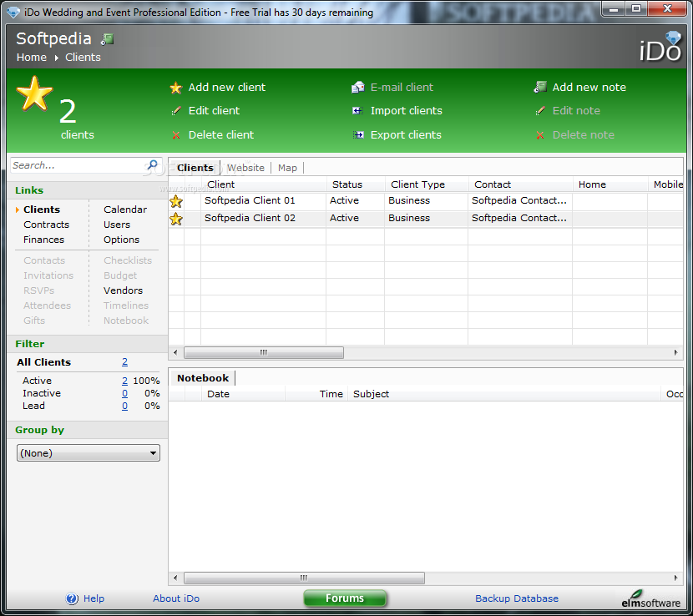Switch to the Map tab
Viewport: 693px width, 616px height.
(287, 168)
